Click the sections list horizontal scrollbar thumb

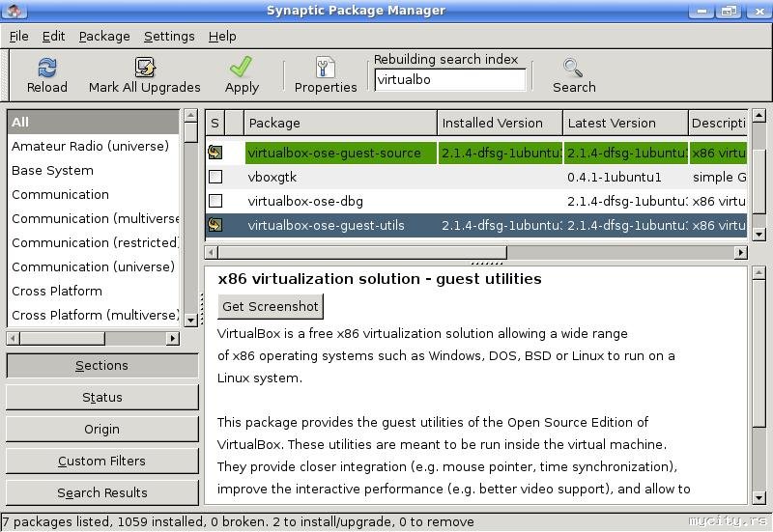click(x=63, y=338)
